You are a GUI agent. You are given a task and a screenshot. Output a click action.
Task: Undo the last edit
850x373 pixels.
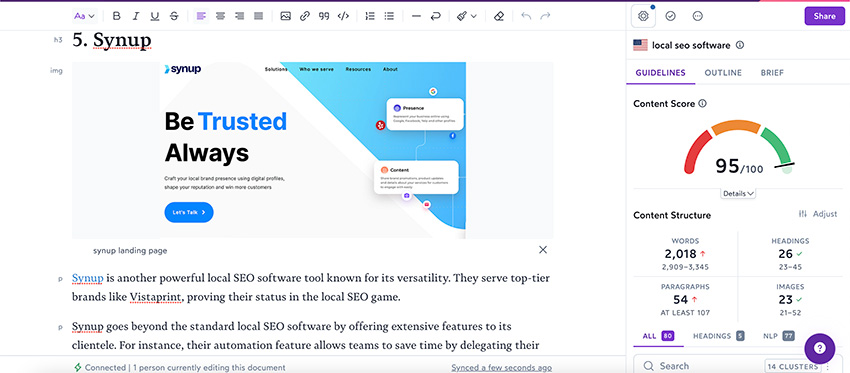526,16
